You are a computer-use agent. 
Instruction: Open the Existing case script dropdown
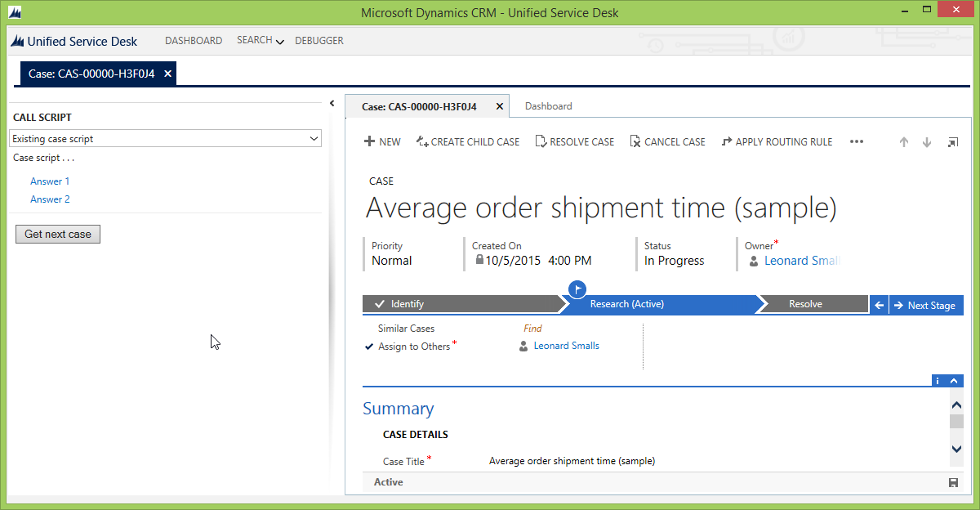tap(314, 139)
